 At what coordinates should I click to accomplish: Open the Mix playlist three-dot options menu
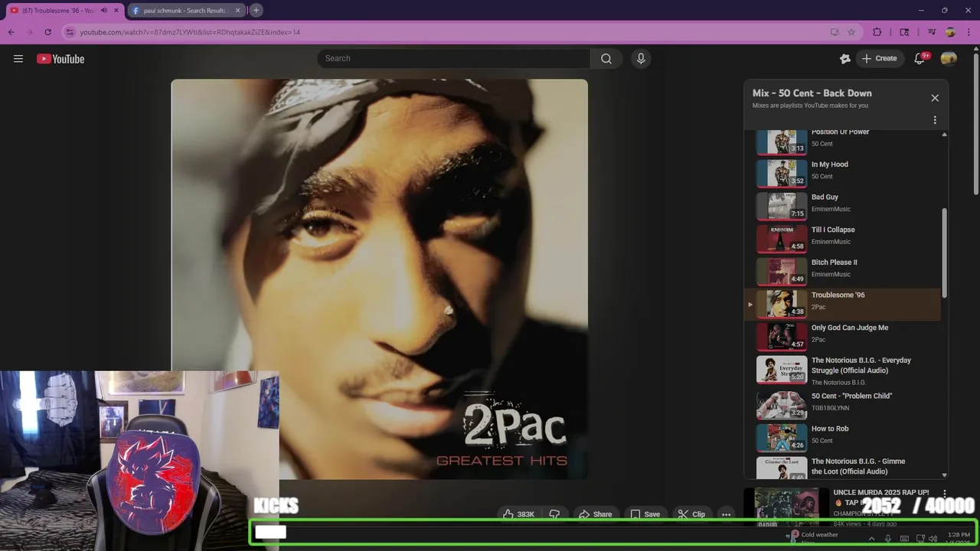tap(935, 120)
